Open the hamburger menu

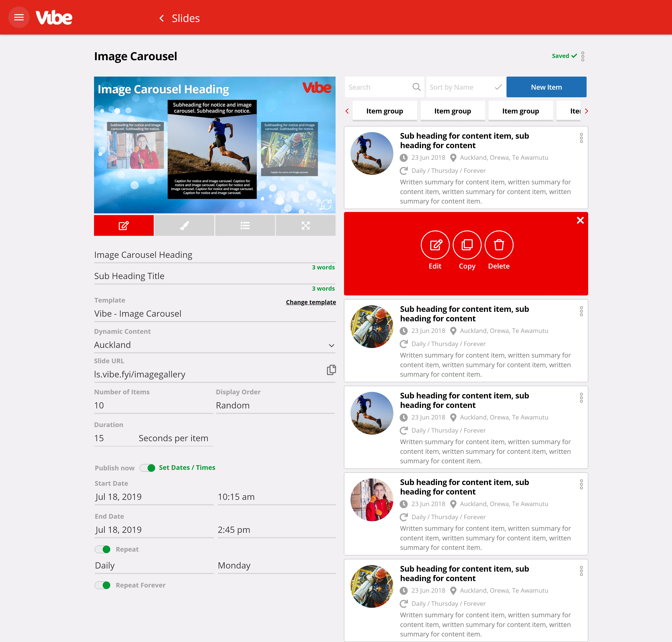pos(19,17)
